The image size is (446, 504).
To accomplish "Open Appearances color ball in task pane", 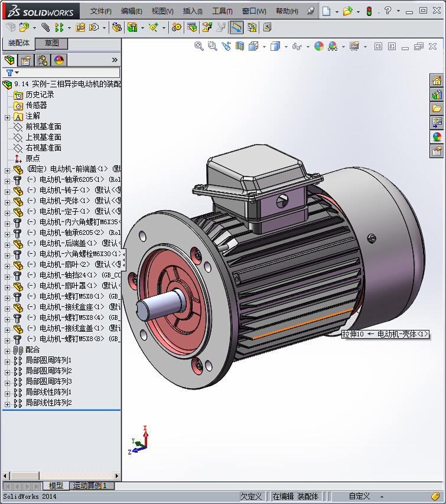I will (x=437, y=137).
